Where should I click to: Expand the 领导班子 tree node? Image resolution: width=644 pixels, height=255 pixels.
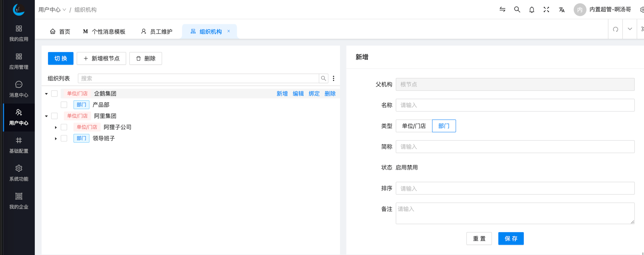(56, 138)
